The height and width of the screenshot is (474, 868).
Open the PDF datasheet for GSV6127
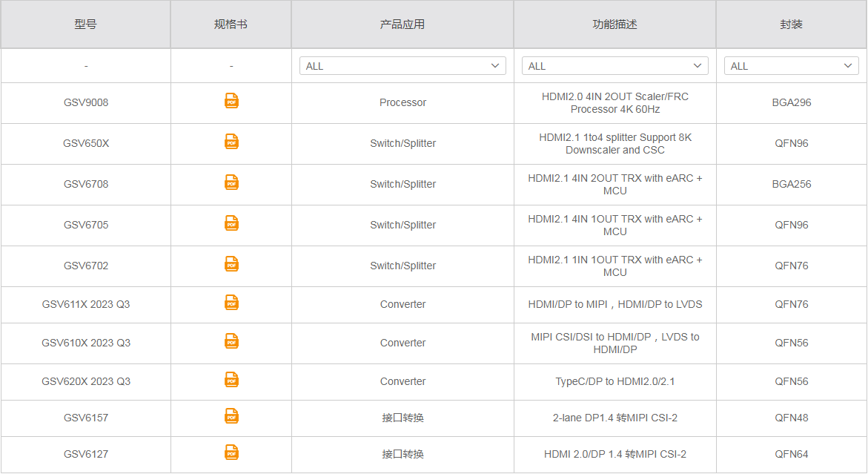click(231, 452)
